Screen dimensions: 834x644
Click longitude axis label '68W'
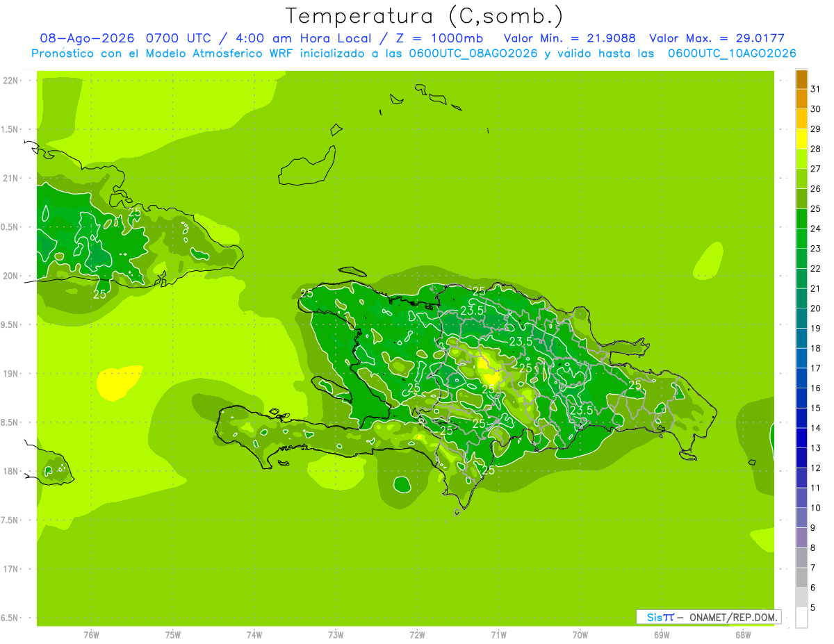click(x=743, y=635)
